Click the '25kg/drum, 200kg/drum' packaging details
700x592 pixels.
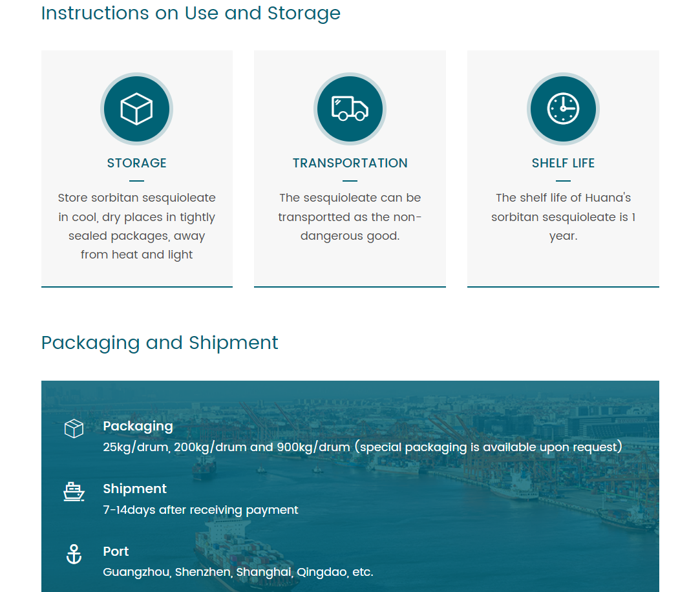(362, 447)
